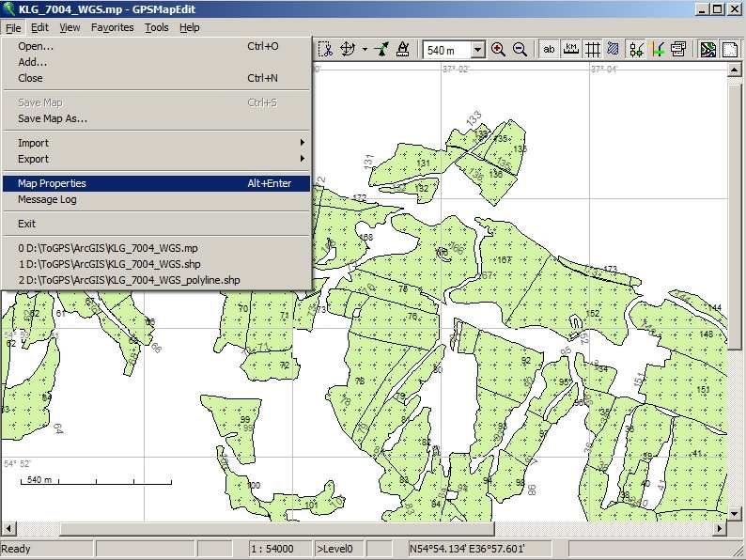
Task: Select the add waypoint tool icon
Action: 381,50
